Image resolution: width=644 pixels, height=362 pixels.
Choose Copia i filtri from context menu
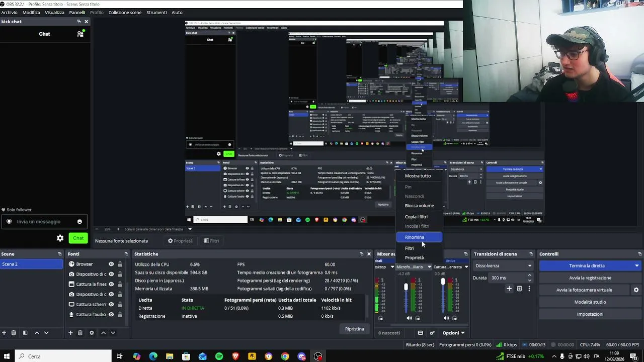[419, 217]
